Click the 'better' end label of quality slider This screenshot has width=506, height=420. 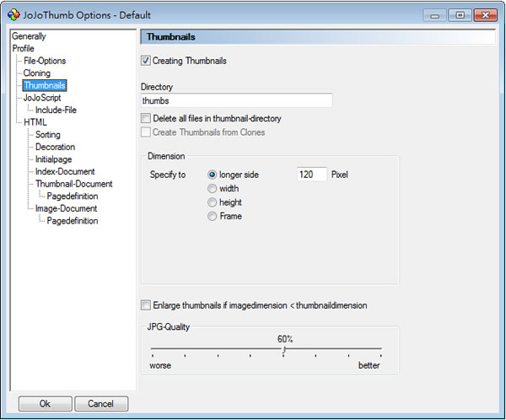pyautogui.click(x=369, y=365)
